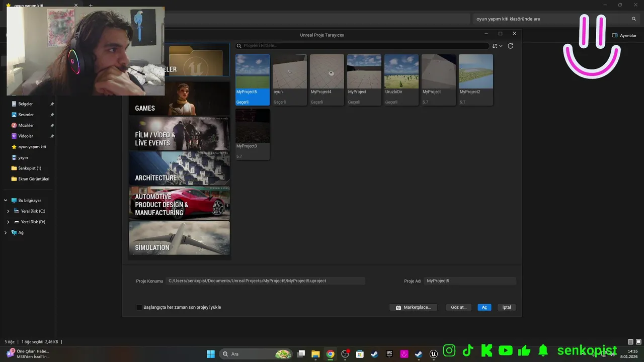The image size is (644, 362).
Task: Open the yayın folder in the Explorer sidebar
Action: coord(23,157)
